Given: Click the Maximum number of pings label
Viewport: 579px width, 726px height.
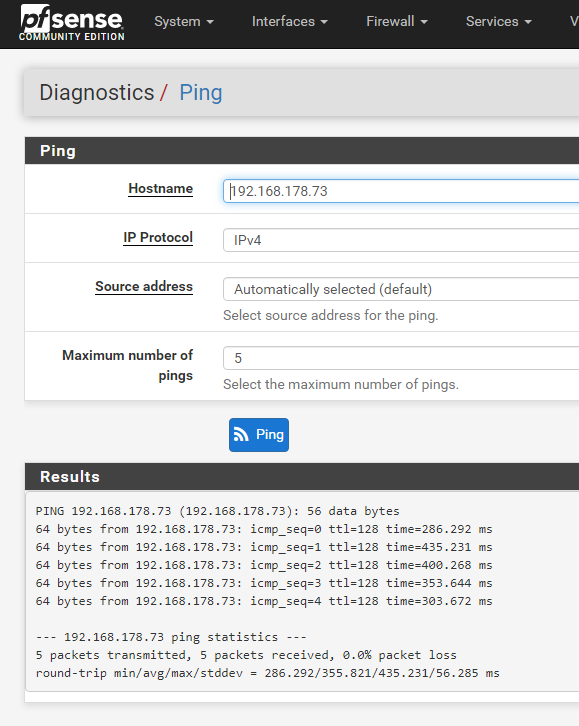Looking at the screenshot, I should tap(128, 365).
